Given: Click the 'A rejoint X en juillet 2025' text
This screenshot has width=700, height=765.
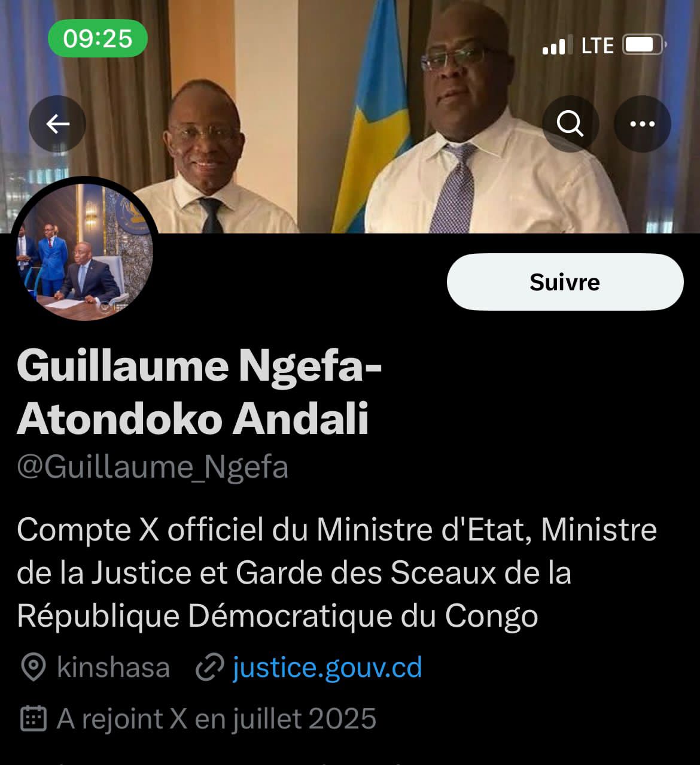Looking at the screenshot, I should 217,719.
